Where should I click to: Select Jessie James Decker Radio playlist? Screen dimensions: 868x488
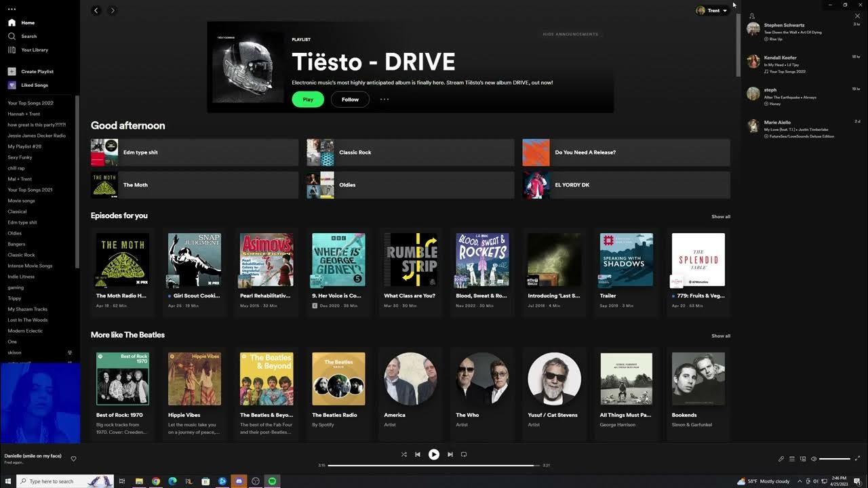point(37,136)
